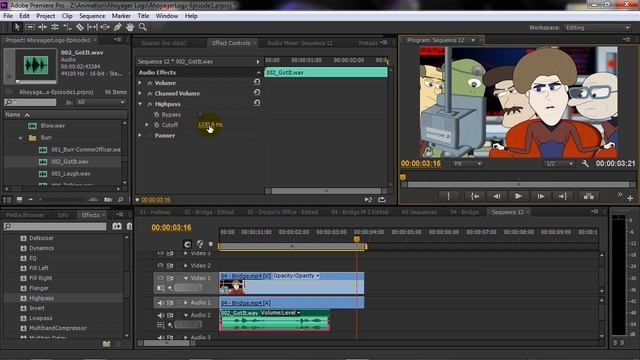640x360 pixels.
Task: Select the Slide tool
Action: 105,27
